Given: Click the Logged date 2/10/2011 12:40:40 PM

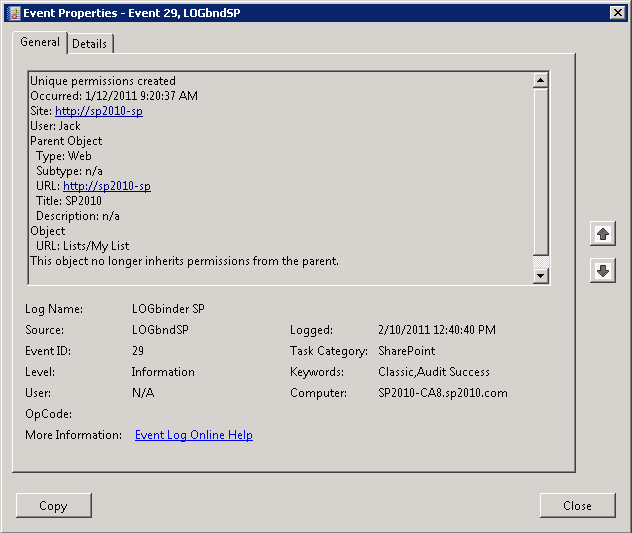Looking at the screenshot, I should (436, 330).
